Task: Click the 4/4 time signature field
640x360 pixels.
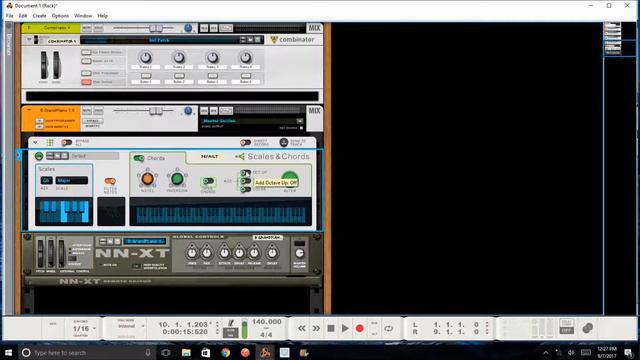Action: 266,335
